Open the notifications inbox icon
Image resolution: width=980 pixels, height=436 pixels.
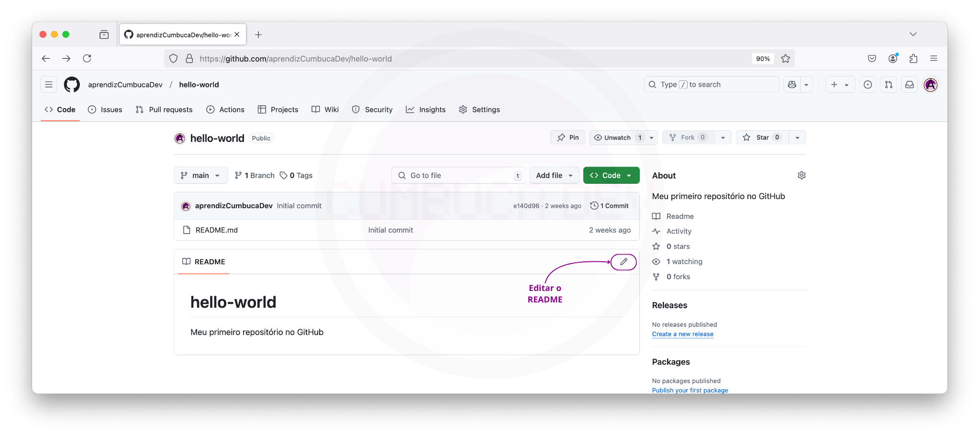[x=909, y=84]
